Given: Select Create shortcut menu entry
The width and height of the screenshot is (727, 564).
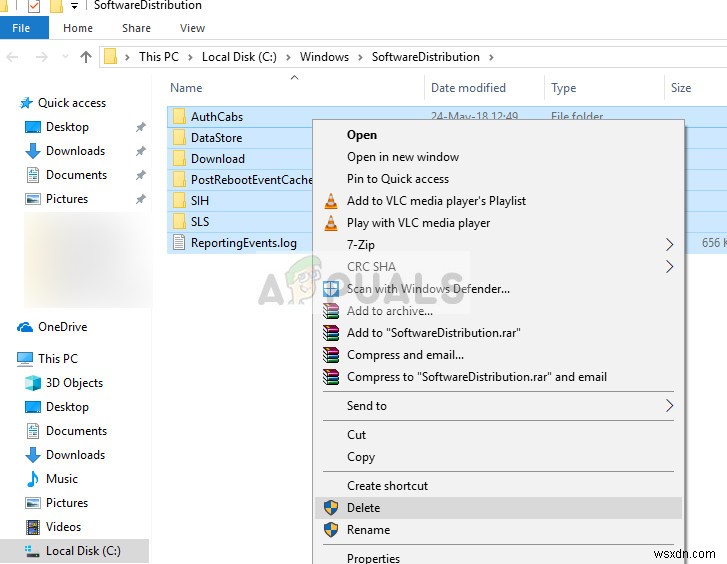Looking at the screenshot, I should (x=498, y=486).
